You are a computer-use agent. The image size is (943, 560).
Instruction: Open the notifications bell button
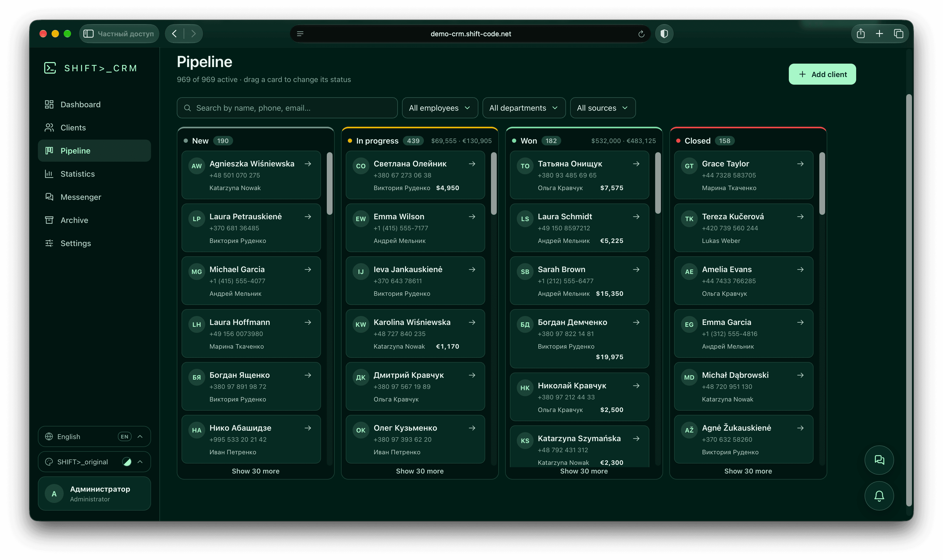point(879,496)
